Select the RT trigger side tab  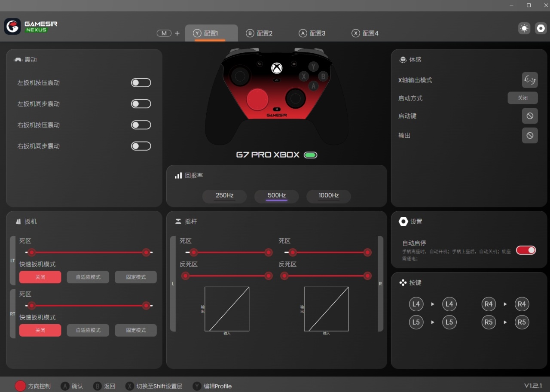coord(12,314)
